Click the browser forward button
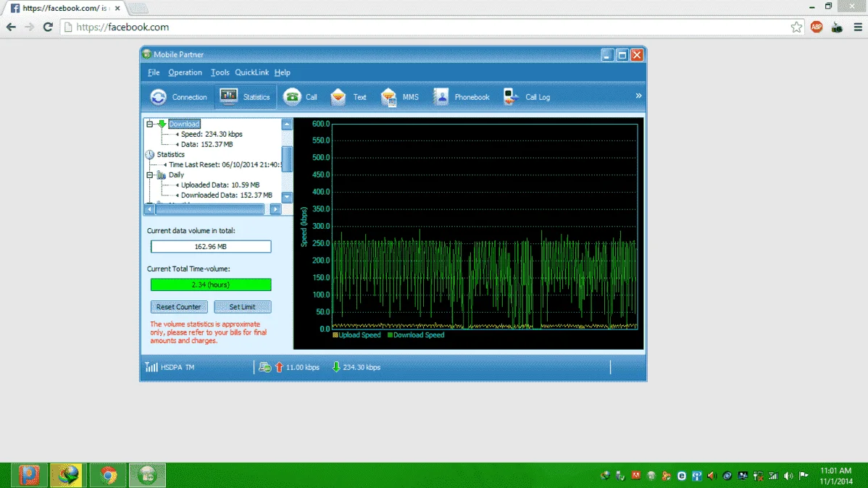Viewport: 868px width, 488px height. coord(29,27)
